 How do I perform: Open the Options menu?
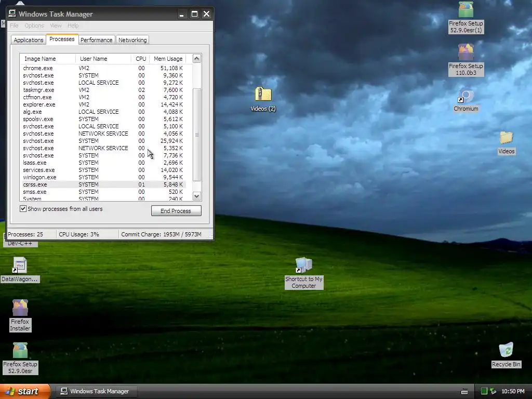(x=34, y=25)
